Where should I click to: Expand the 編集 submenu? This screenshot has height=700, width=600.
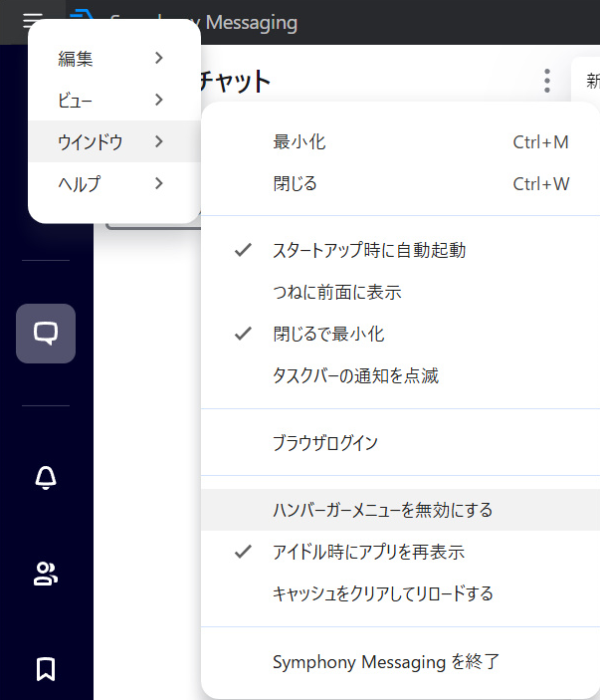(x=114, y=58)
